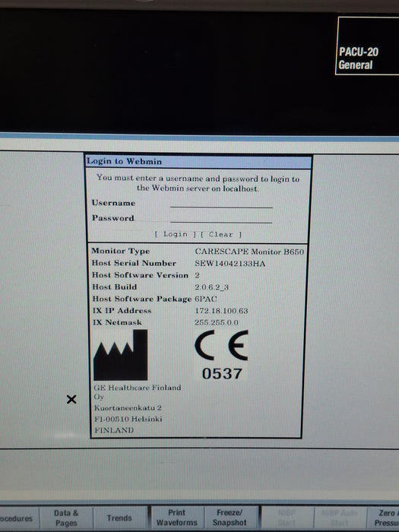
Task: Click the Host Serial Number value
Action: (230, 263)
